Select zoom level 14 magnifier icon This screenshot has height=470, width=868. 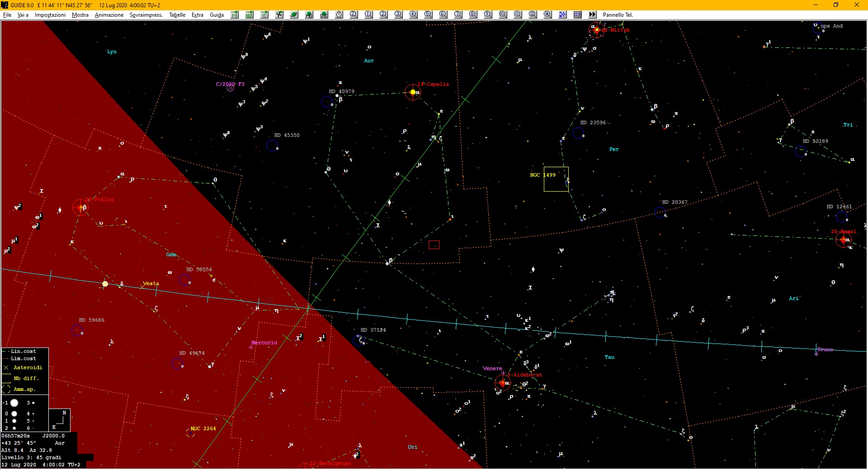[x=548, y=14]
